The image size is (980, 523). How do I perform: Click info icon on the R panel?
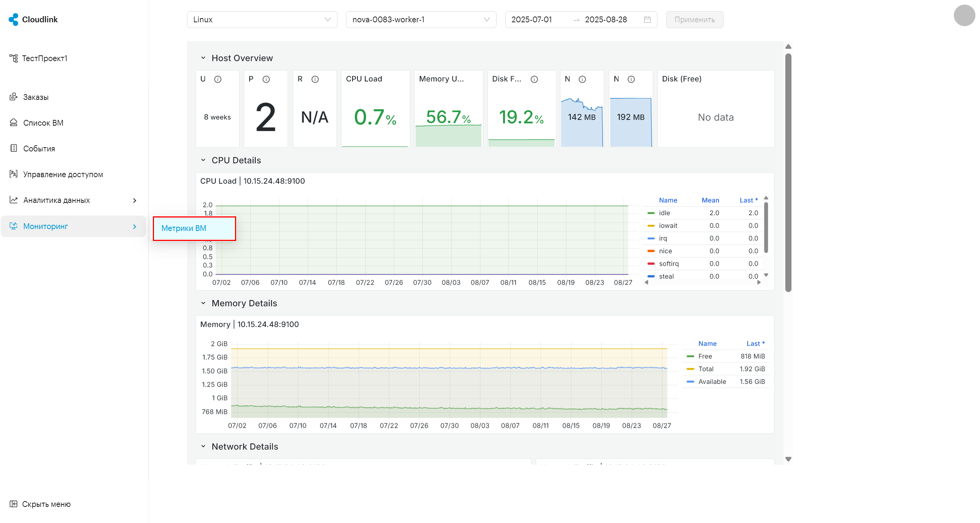(315, 79)
